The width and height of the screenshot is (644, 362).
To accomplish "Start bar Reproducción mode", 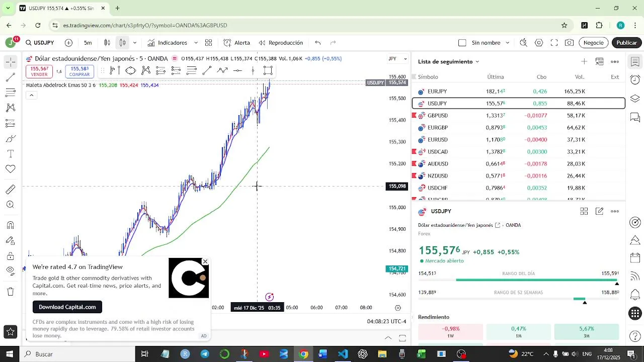I will click(281, 43).
